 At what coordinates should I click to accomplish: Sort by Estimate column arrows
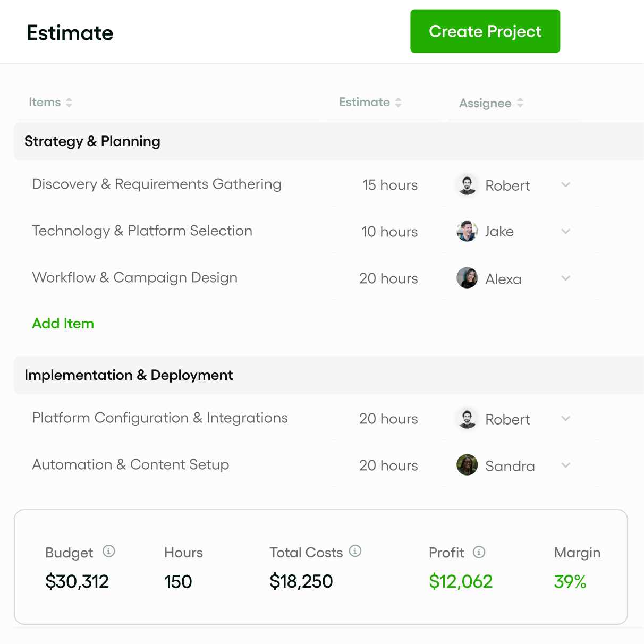(x=399, y=103)
